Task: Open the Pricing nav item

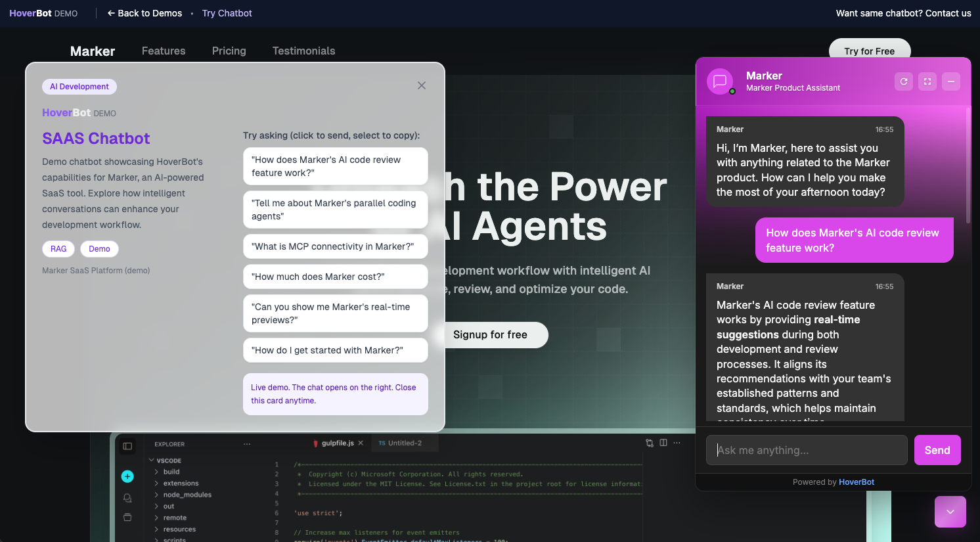Action: (229, 51)
